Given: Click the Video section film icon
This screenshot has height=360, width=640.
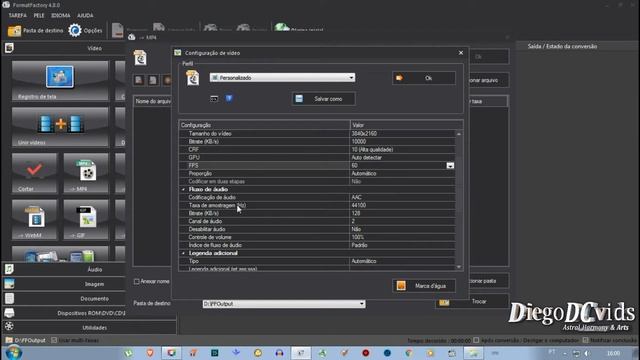Looking at the screenshot, I should (9, 48).
